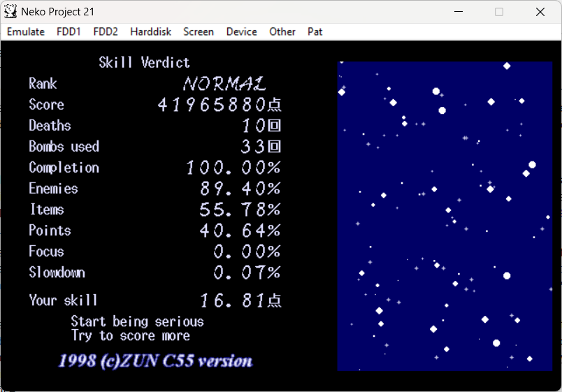Screen dimensions: 562x392
Task: Click the 'Points' label
Action: [x=50, y=230]
